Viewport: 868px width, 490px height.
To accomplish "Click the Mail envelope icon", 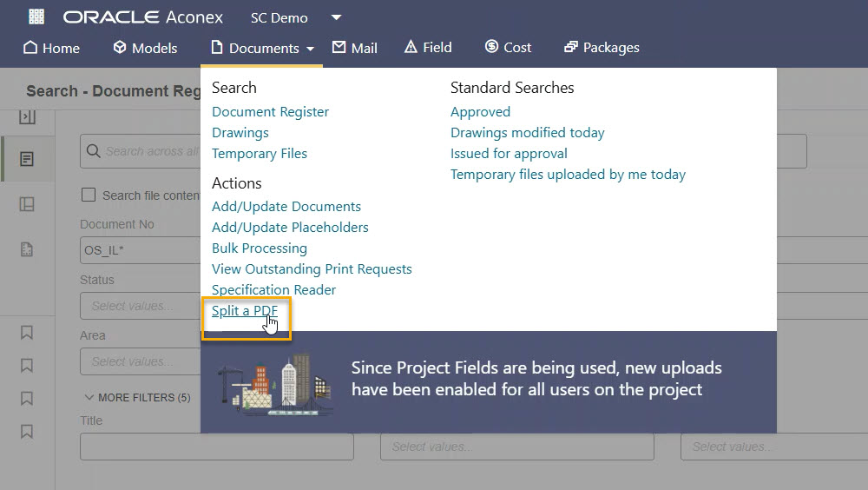I will (339, 47).
